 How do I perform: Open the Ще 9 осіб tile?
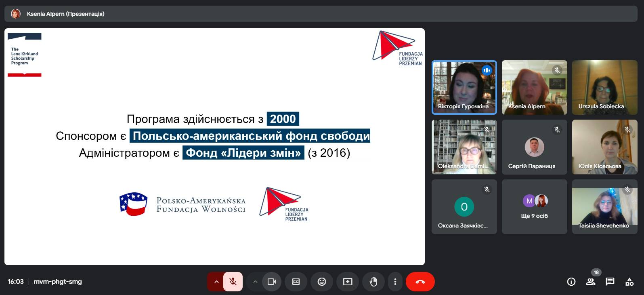(x=535, y=206)
